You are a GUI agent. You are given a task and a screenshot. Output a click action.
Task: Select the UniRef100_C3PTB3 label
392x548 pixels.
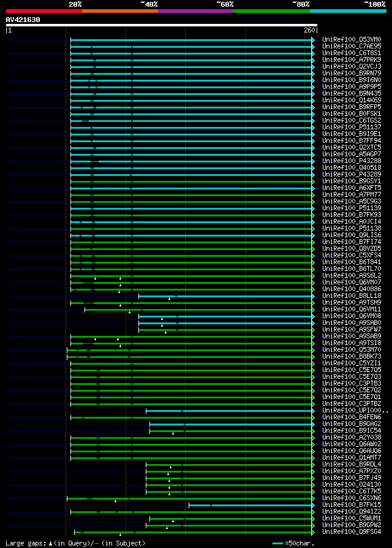tap(352, 384)
